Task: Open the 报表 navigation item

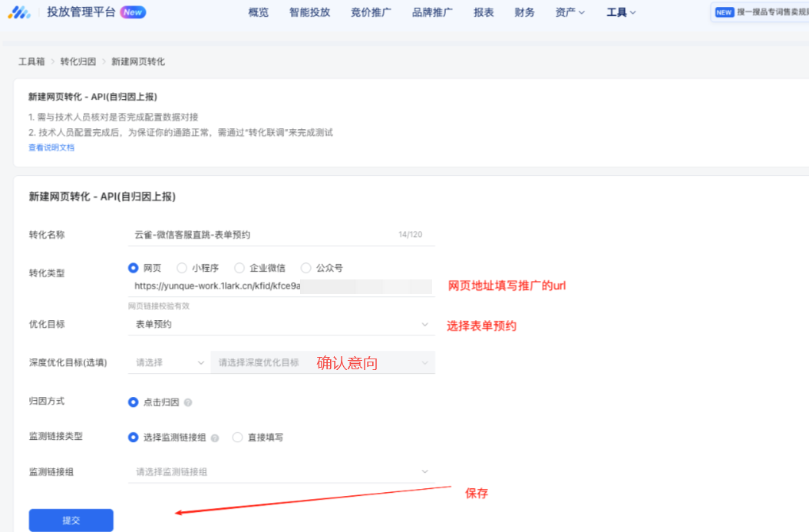Action: pos(484,12)
